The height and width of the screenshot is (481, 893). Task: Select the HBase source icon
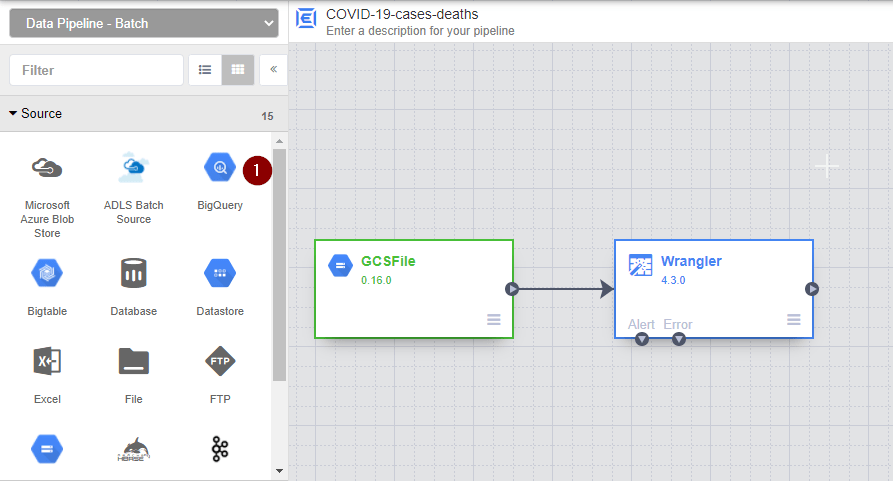coord(133,451)
